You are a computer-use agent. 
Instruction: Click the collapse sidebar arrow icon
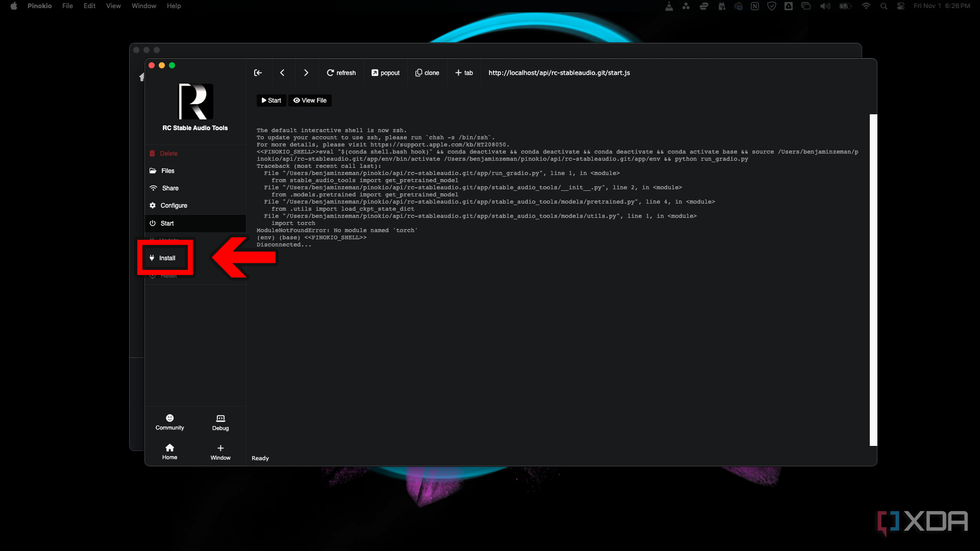coord(258,73)
